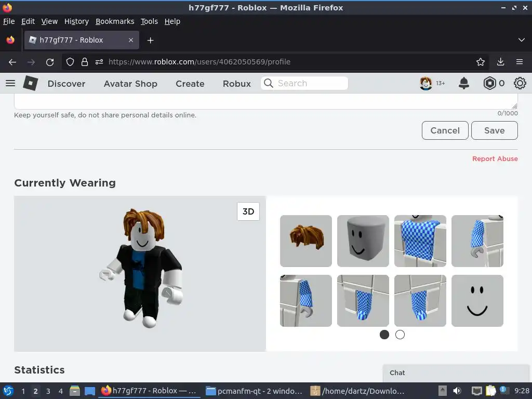Open the History menu

coord(76,21)
